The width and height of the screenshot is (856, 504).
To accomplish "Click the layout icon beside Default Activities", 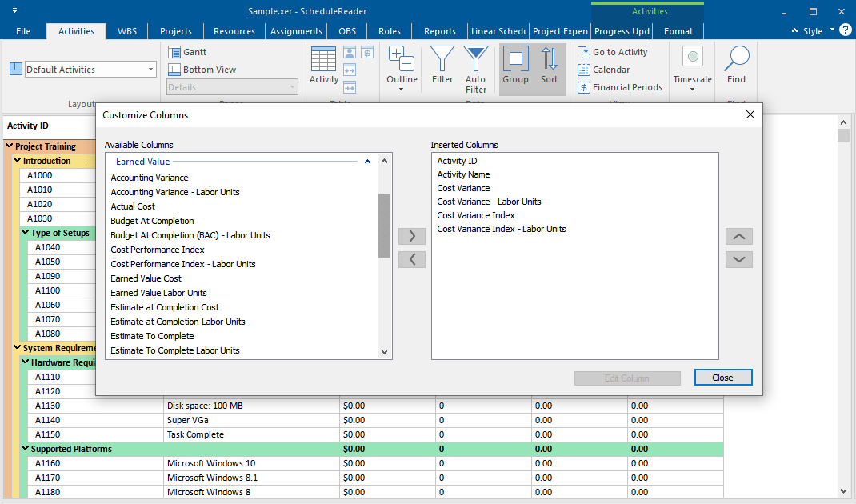I will pyautogui.click(x=16, y=69).
